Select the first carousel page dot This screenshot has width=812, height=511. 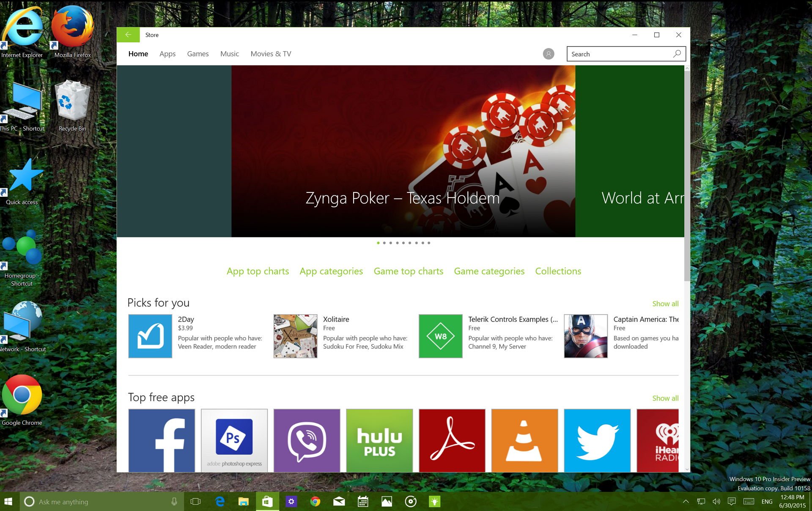point(378,243)
